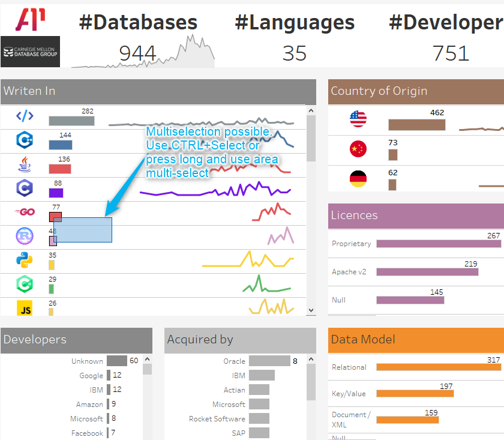Select the Proprietary licence bar
Screen dimensions: 504x440
[x=439, y=244]
